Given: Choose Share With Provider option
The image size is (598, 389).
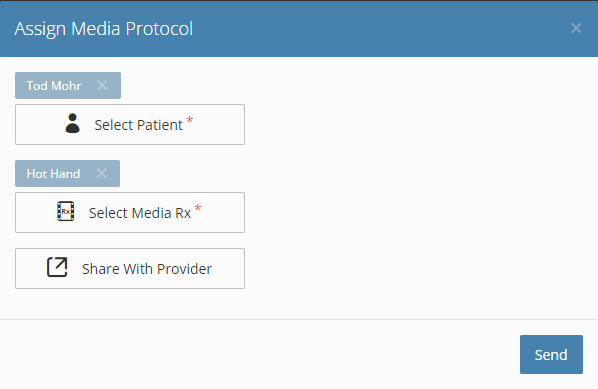Looking at the screenshot, I should [x=130, y=268].
